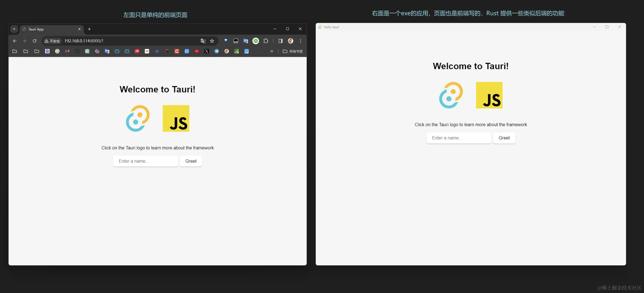Focus the name input in hello-tauri window
Screen dimensions: 644x293
pos(459,138)
